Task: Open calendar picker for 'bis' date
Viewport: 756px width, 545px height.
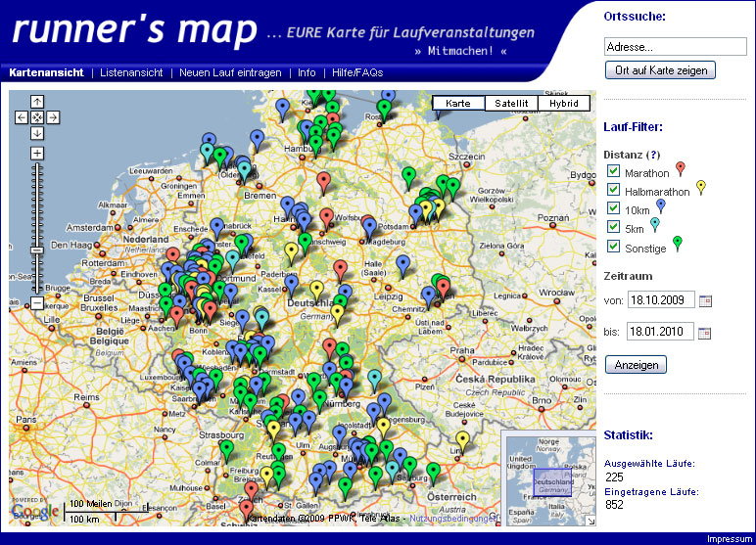Action: tap(705, 333)
